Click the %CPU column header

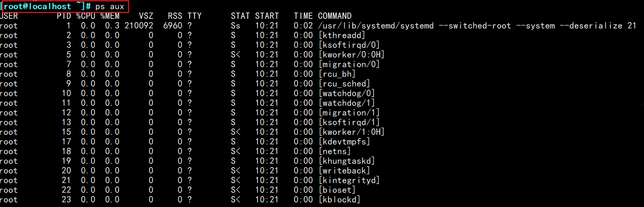tap(85, 16)
